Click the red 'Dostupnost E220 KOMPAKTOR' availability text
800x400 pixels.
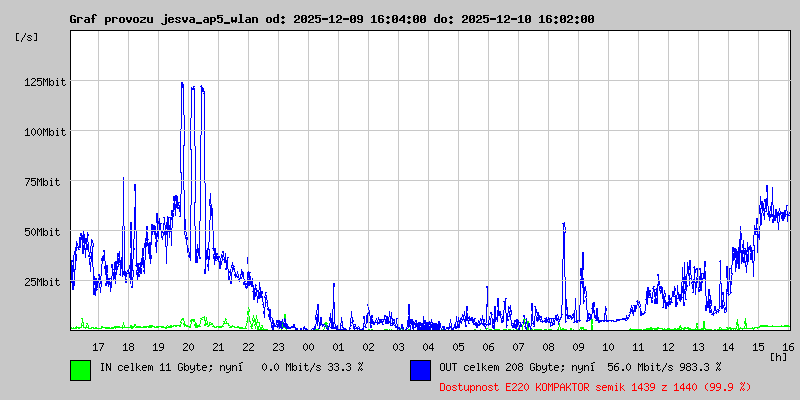pyautogui.click(x=595, y=387)
